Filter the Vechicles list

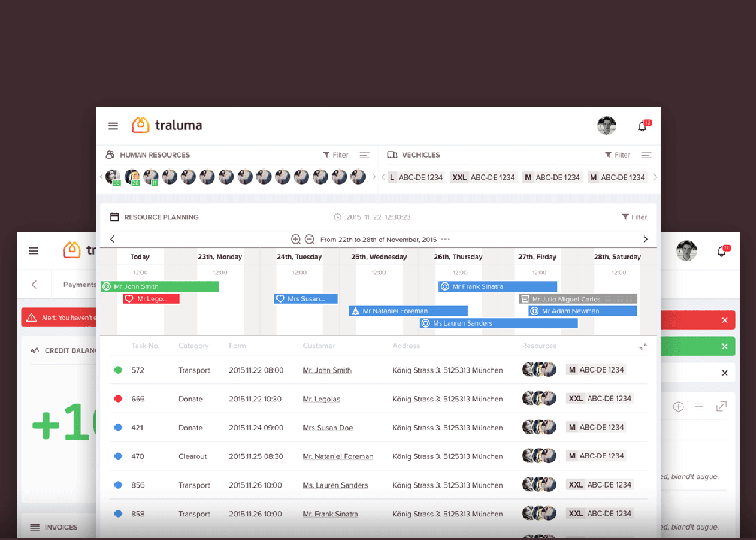(617, 155)
